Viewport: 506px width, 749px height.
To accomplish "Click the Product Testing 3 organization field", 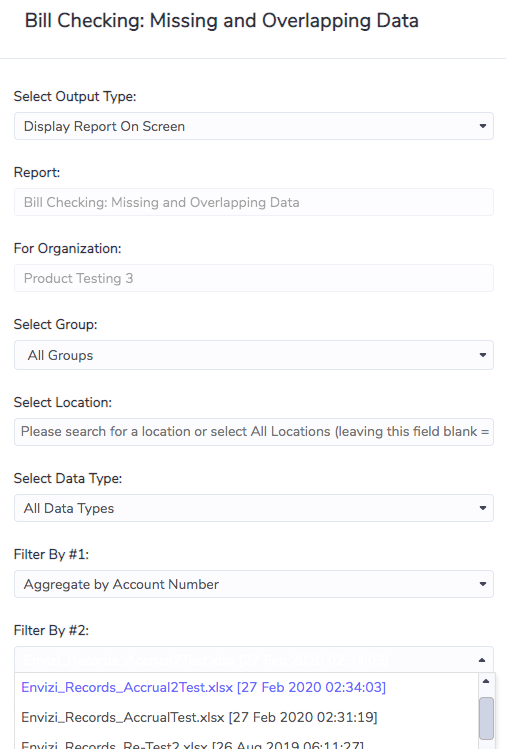I will click(x=254, y=278).
